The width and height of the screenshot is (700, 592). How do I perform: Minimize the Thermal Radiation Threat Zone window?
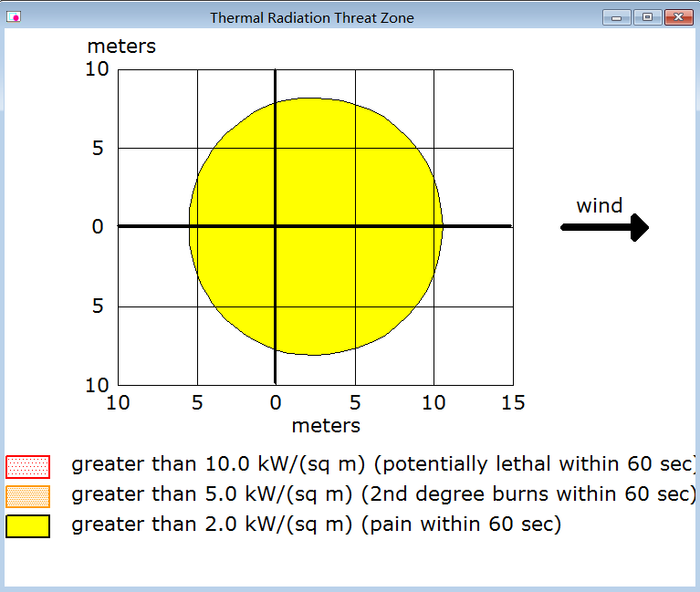(617, 17)
